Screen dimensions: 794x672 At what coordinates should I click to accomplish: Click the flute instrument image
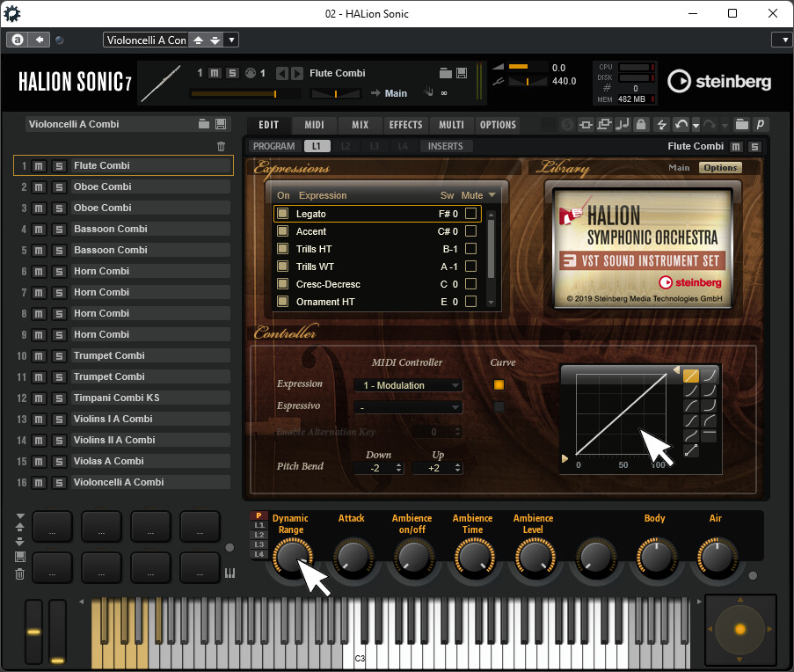pyautogui.click(x=162, y=83)
